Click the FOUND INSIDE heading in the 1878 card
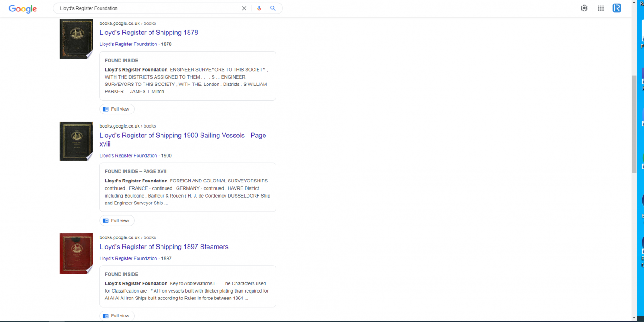644x322 pixels. (121, 61)
